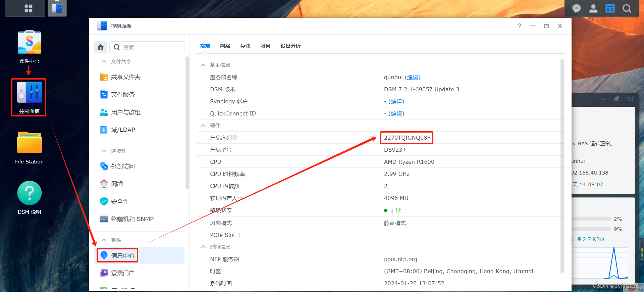Collapse the Time Information (时间信息) group

[203, 247]
